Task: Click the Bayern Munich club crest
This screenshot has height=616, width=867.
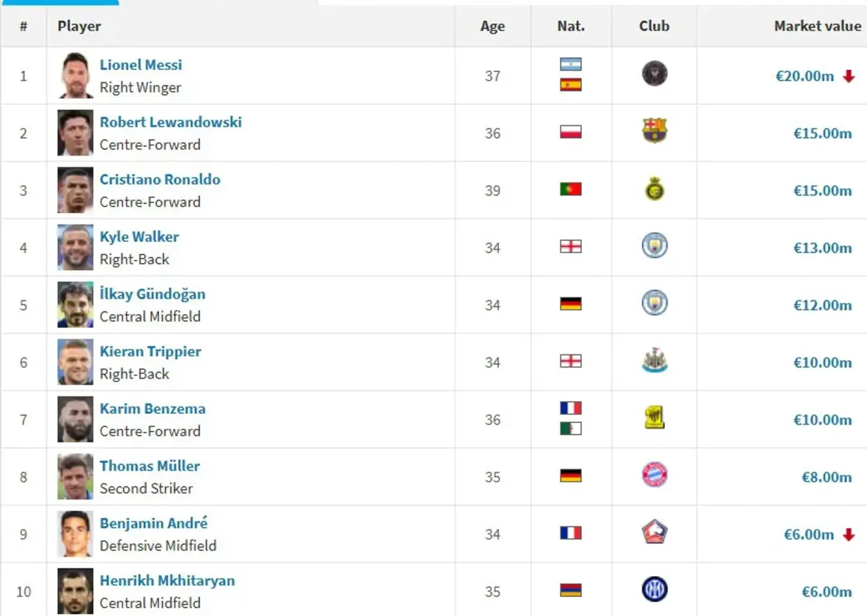Action: (x=654, y=475)
